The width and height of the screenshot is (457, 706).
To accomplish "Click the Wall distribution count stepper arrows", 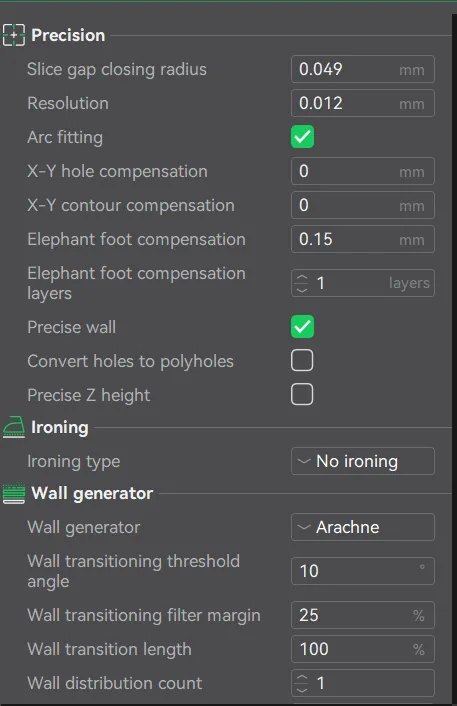I will [302, 683].
